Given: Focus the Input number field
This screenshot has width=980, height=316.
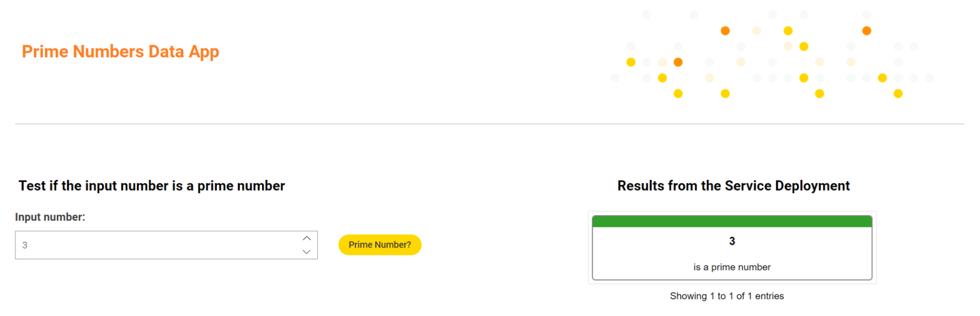Looking at the screenshot, I should click(x=157, y=245).
